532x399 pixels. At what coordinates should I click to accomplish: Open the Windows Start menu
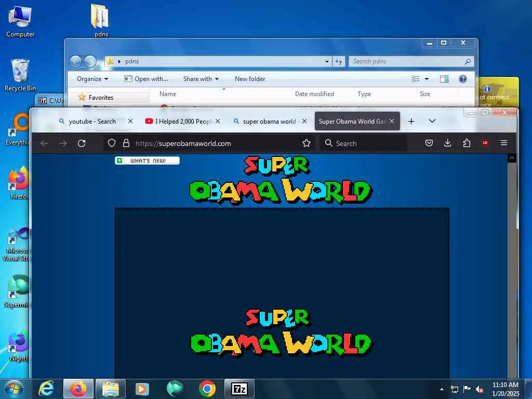[14, 389]
